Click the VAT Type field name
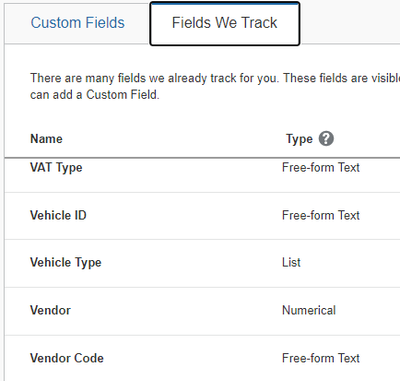Image resolution: width=400 pixels, height=381 pixels. click(x=56, y=168)
